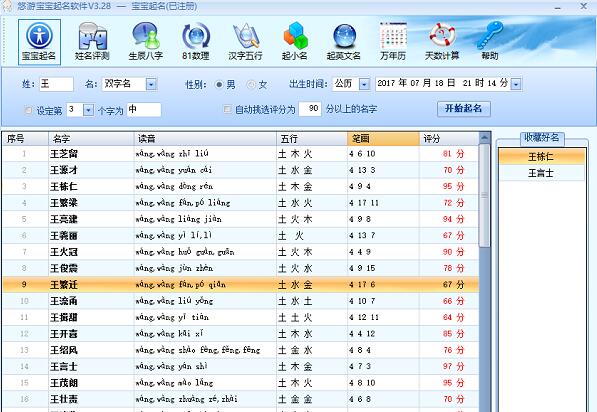Select the row 王亮建
Screen dimensions: 597x412
pyautogui.click(x=241, y=219)
